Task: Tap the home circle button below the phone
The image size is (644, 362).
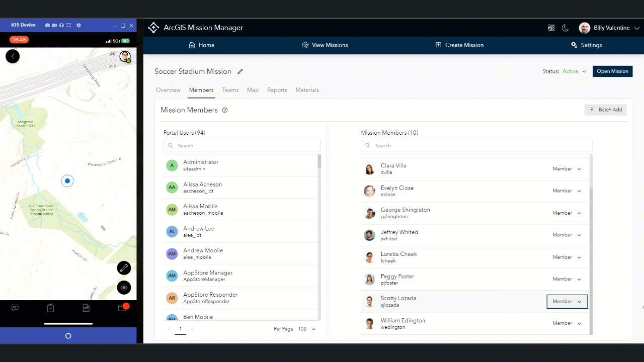Action: 68,336
